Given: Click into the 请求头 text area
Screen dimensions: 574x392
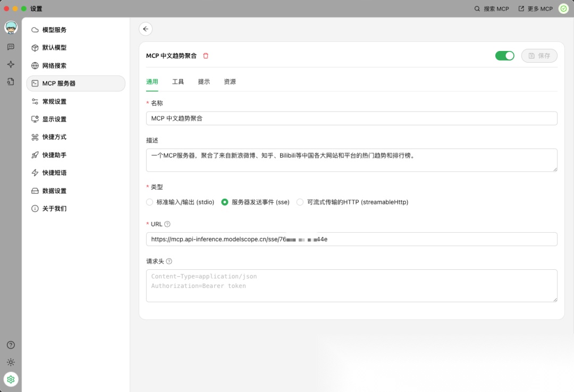Looking at the screenshot, I should [351, 285].
